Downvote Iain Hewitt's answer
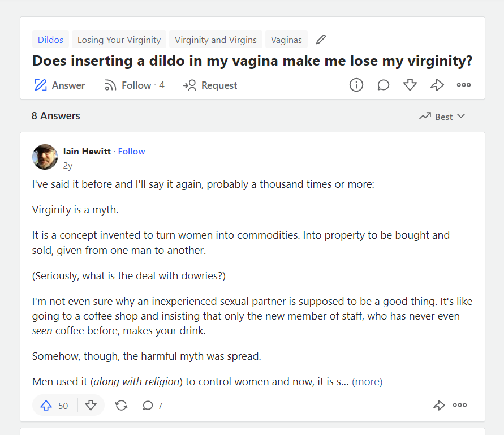The image size is (504, 435). pyautogui.click(x=91, y=406)
